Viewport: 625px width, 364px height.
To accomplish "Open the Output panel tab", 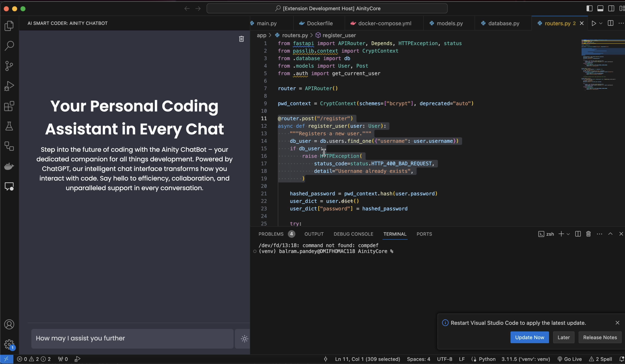I will click(314, 234).
